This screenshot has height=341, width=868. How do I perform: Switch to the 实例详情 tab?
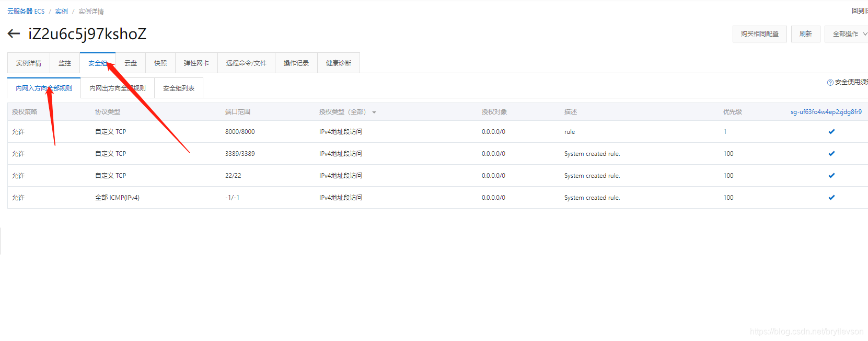point(29,63)
